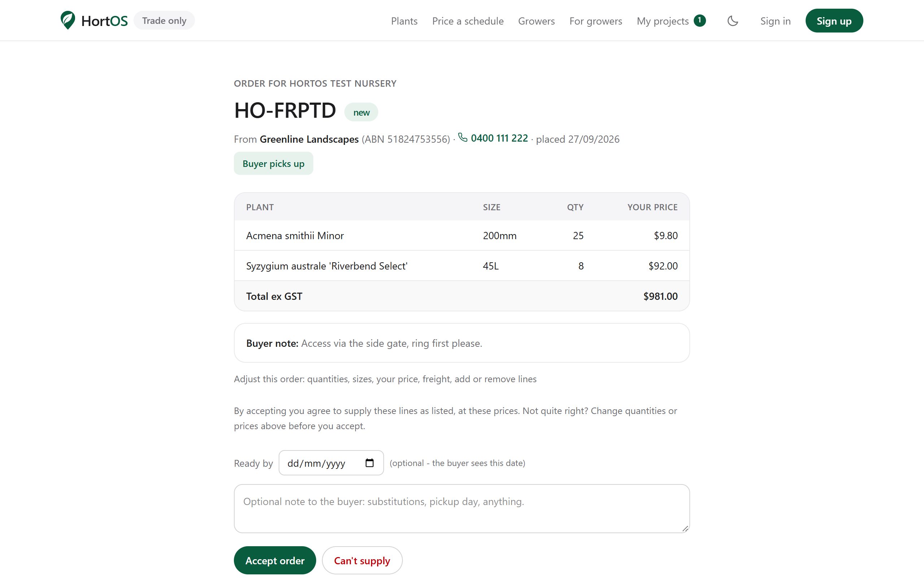Image resolution: width=924 pixels, height=578 pixels.
Task: Click the HO-FRPTD order heading
Action: 285,111
